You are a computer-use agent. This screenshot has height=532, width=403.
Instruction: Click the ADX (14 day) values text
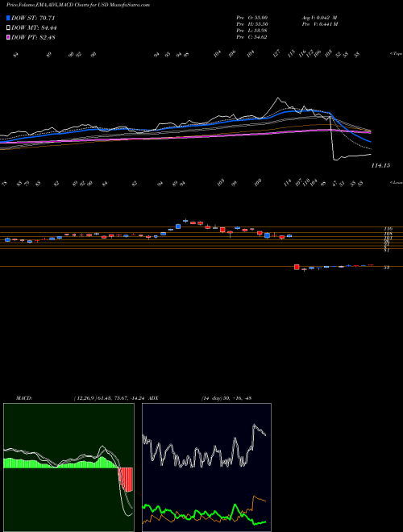(226, 397)
